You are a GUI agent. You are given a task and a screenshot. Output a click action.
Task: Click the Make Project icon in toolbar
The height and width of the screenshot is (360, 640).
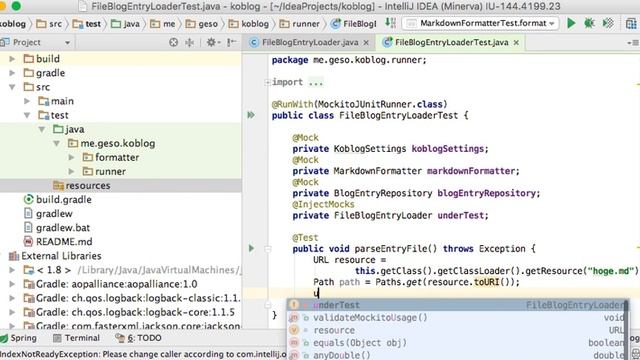(390, 23)
